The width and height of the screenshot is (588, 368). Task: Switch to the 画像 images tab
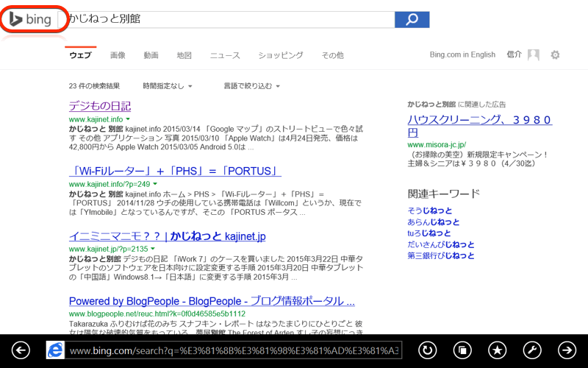pos(118,55)
